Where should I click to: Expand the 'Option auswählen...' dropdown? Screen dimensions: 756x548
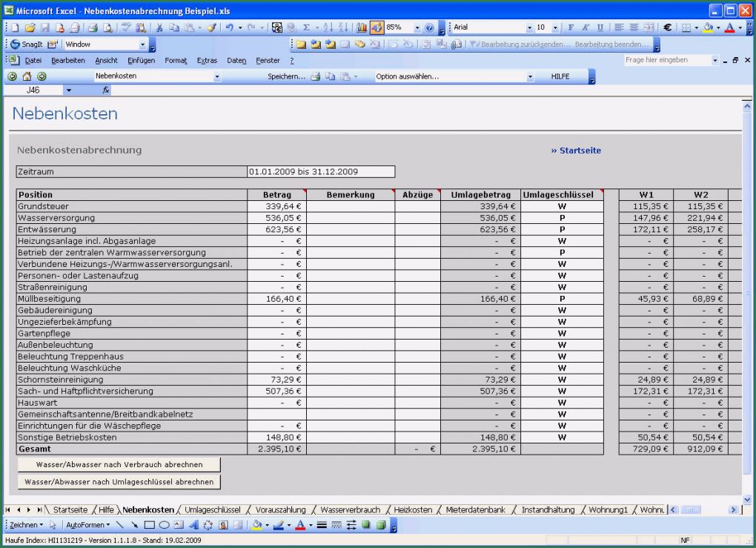[530, 76]
